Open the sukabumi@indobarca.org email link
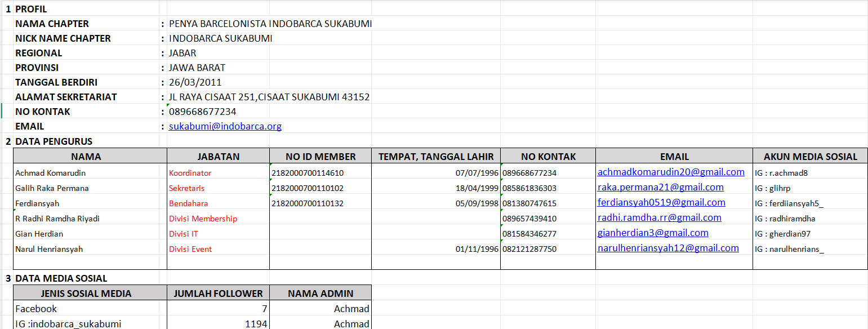The image size is (868, 329). tap(225, 126)
